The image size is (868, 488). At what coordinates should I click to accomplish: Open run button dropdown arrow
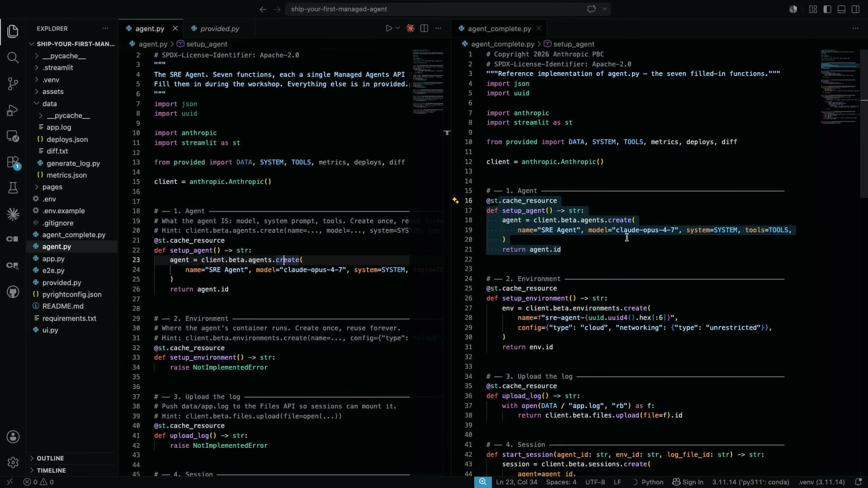pyautogui.click(x=398, y=28)
